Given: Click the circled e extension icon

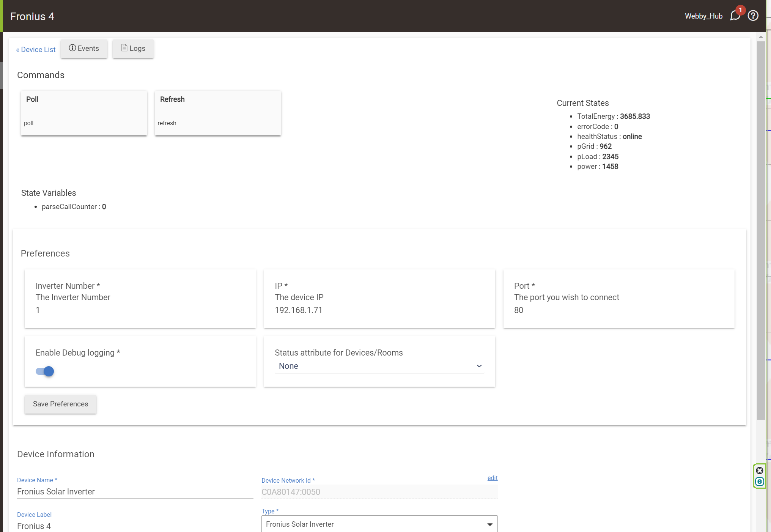Looking at the screenshot, I should [x=759, y=482].
